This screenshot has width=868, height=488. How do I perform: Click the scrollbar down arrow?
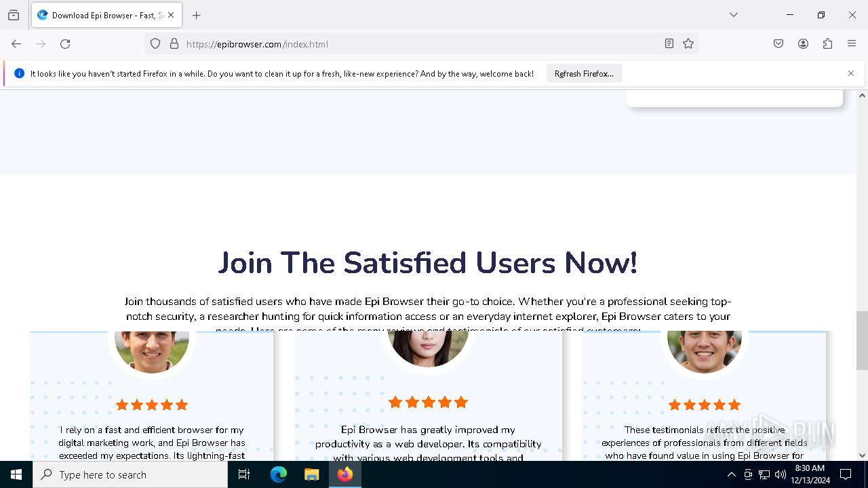862,455
